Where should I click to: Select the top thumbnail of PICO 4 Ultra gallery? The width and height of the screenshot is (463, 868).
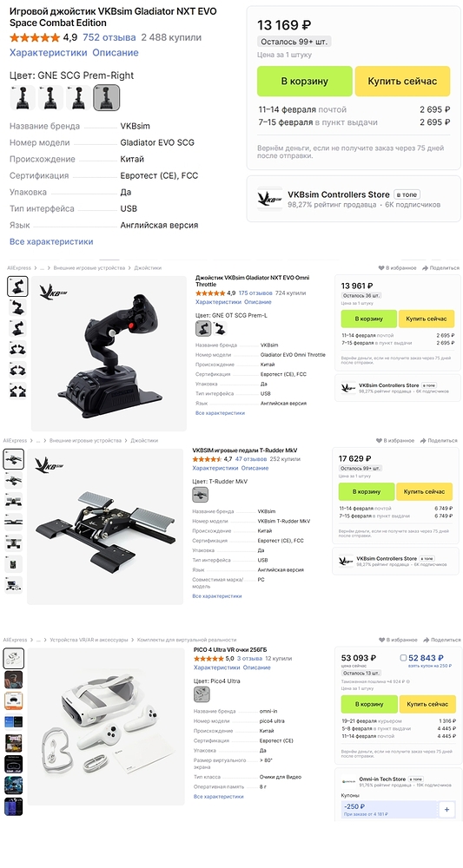tap(14, 658)
